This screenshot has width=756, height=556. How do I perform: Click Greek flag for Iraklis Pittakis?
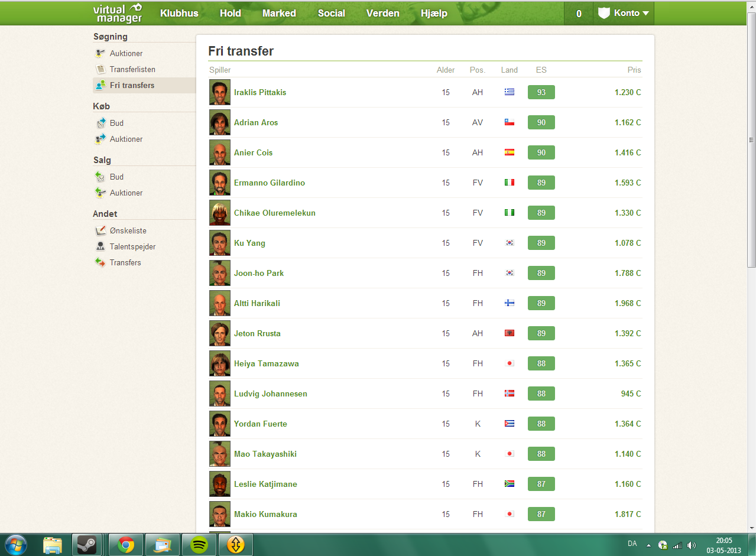tap(510, 92)
